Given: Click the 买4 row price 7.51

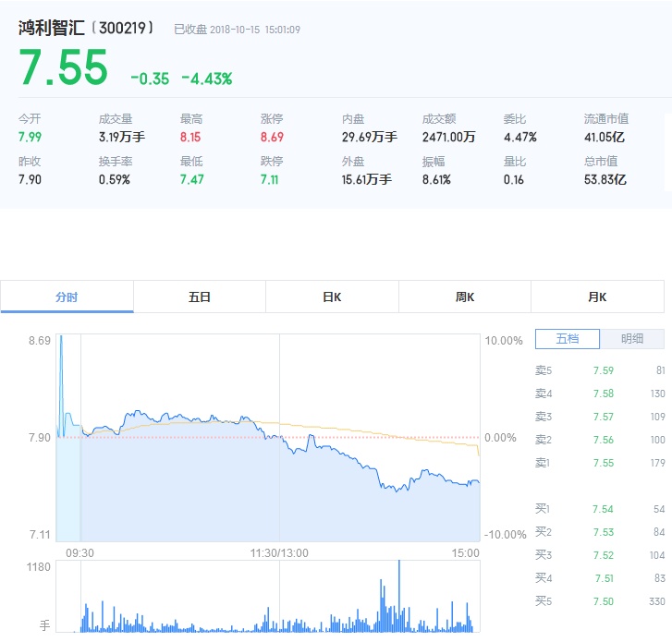Looking at the screenshot, I should pos(605,578).
